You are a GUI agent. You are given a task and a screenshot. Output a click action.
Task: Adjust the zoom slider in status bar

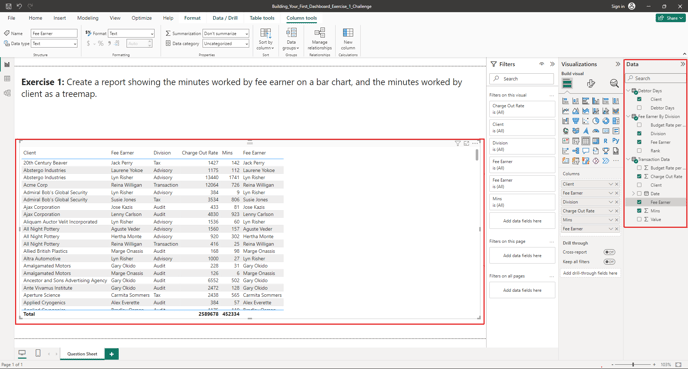coord(633,365)
